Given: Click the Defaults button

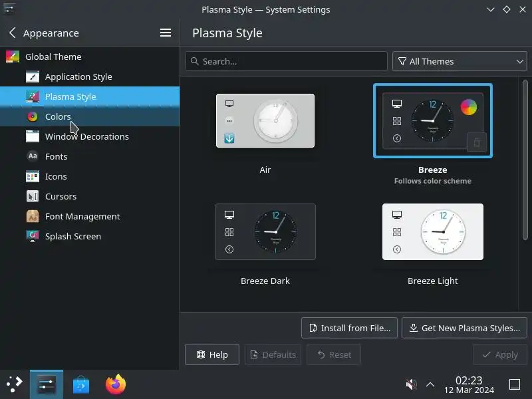Looking at the screenshot, I should coord(273,354).
